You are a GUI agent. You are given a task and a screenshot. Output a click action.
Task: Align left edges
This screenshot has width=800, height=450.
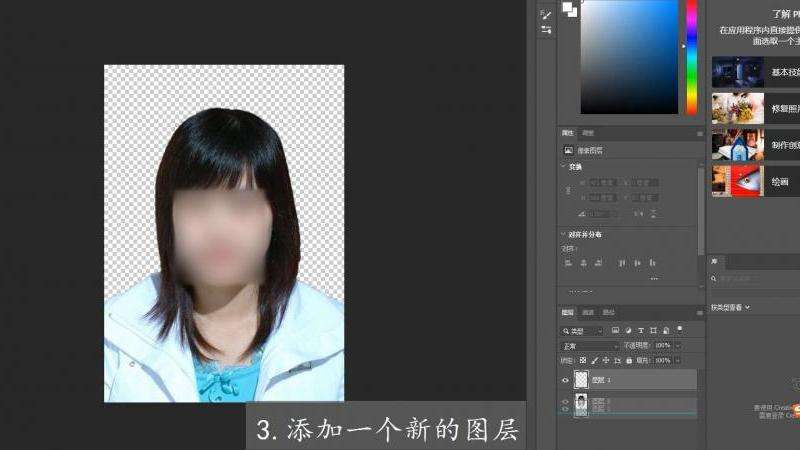pos(568,263)
